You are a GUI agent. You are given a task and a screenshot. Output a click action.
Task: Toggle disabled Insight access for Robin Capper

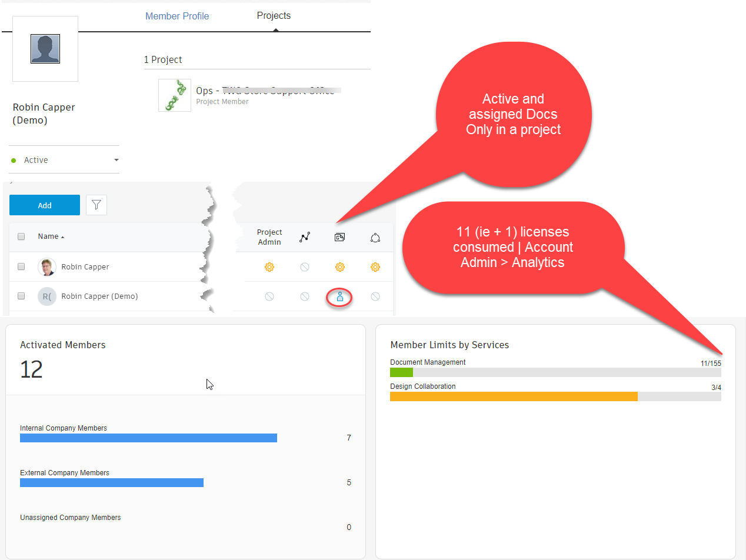point(305,267)
